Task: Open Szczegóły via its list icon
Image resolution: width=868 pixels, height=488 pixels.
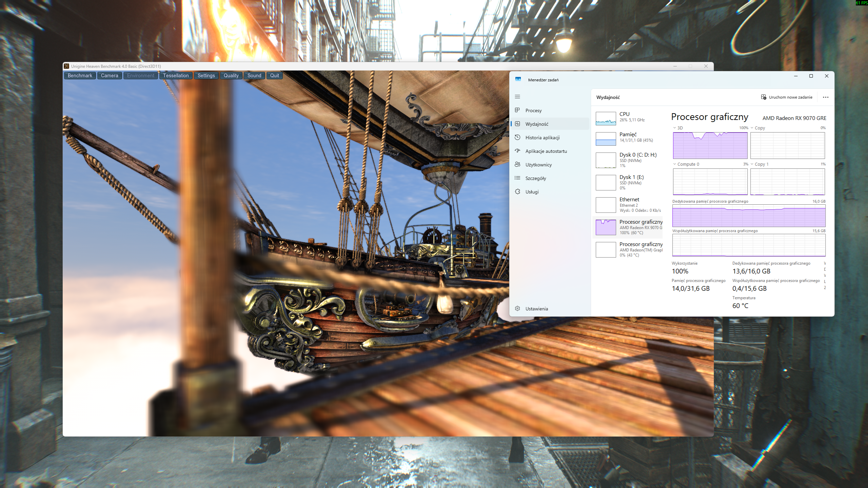Action: click(x=517, y=178)
